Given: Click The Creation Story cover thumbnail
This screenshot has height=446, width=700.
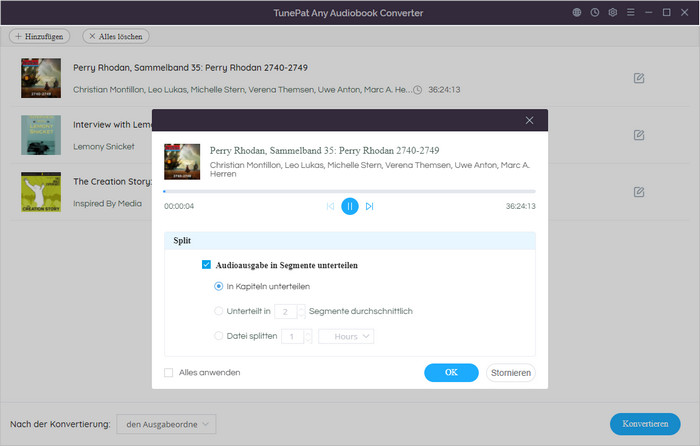Looking at the screenshot, I should click(x=41, y=192).
